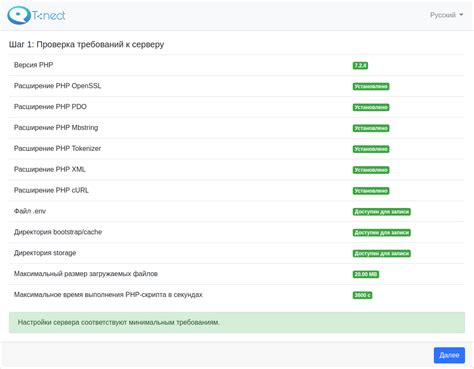Click the Установлено badge for PDO
This screenshot has width=474, height=369.
pos(371,107)
